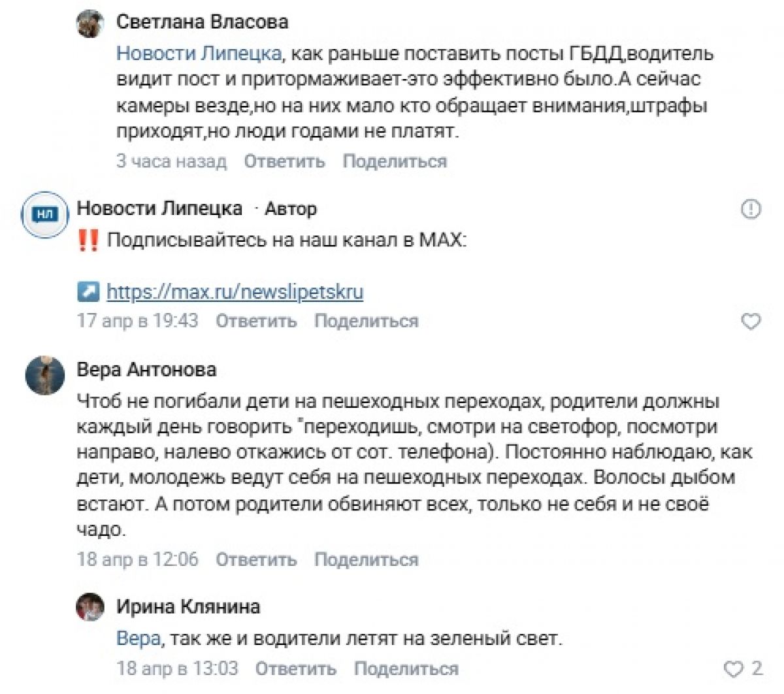Reply to the Новости Липецка comment
784x694 pixels.
pos(256,322)
